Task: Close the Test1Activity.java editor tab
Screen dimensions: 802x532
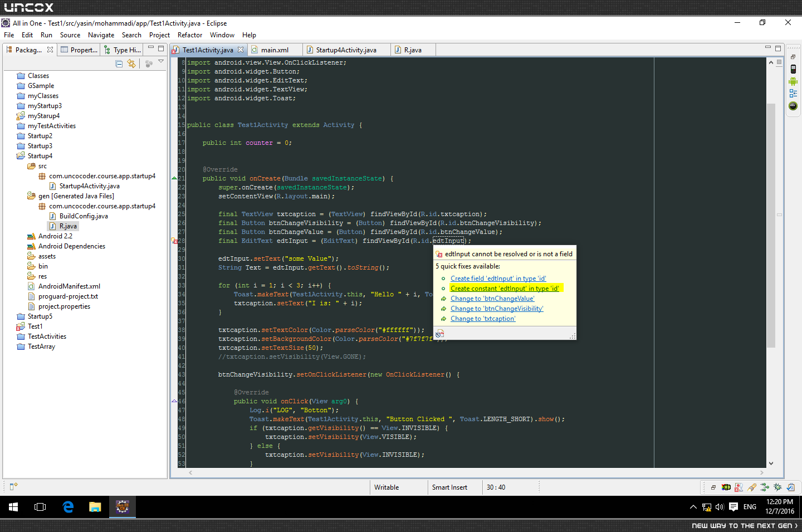Action: (241, 50)
